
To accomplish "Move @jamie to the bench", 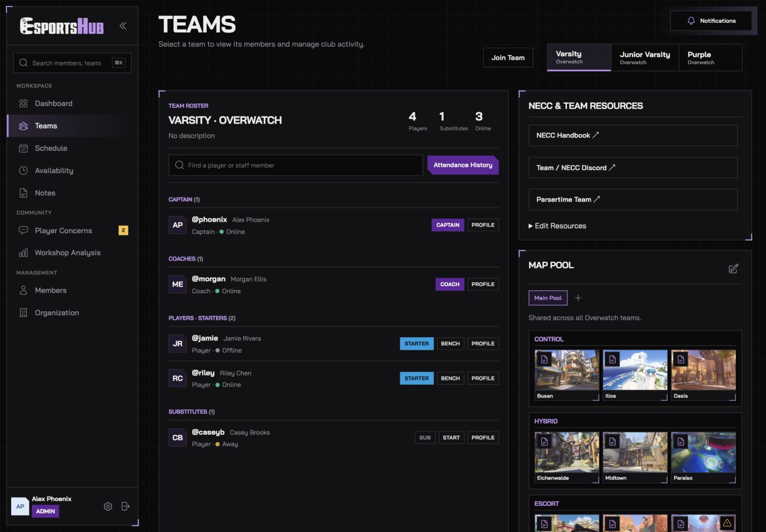I will point(450,344).
